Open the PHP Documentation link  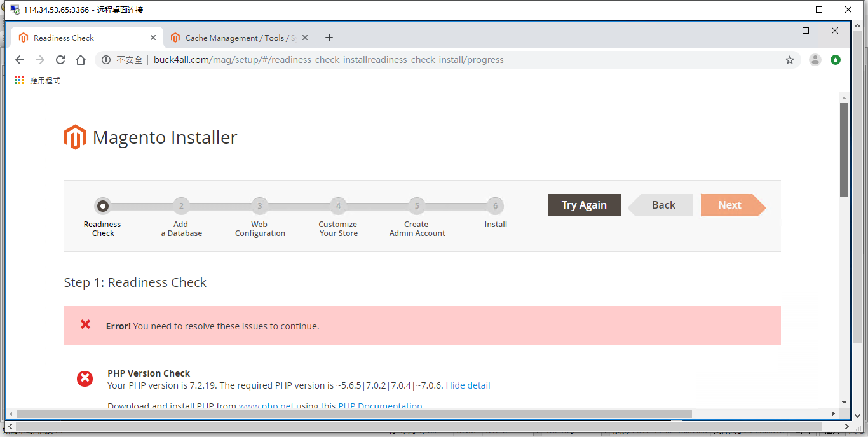tap(380, 406)
